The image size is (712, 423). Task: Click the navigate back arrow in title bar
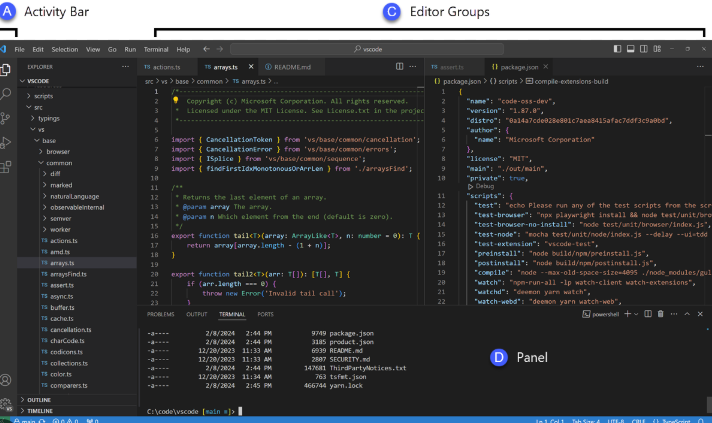(206, 48)
